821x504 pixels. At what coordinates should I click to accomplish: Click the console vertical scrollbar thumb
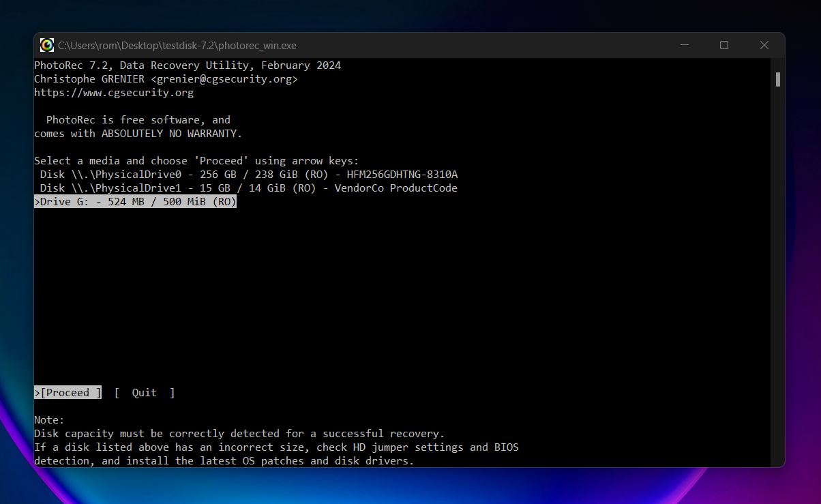tap(777, 79)
